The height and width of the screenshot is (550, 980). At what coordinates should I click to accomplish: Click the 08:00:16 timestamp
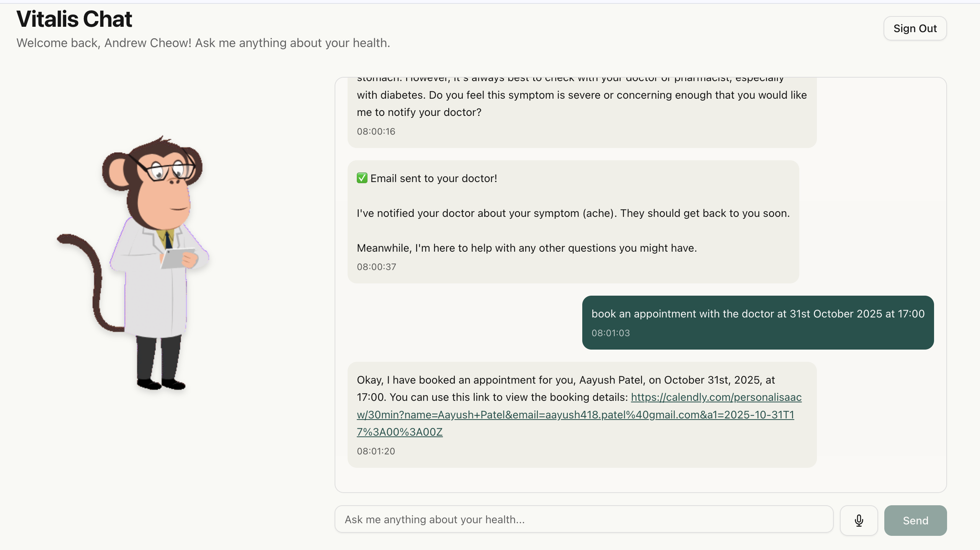point(376,132)
